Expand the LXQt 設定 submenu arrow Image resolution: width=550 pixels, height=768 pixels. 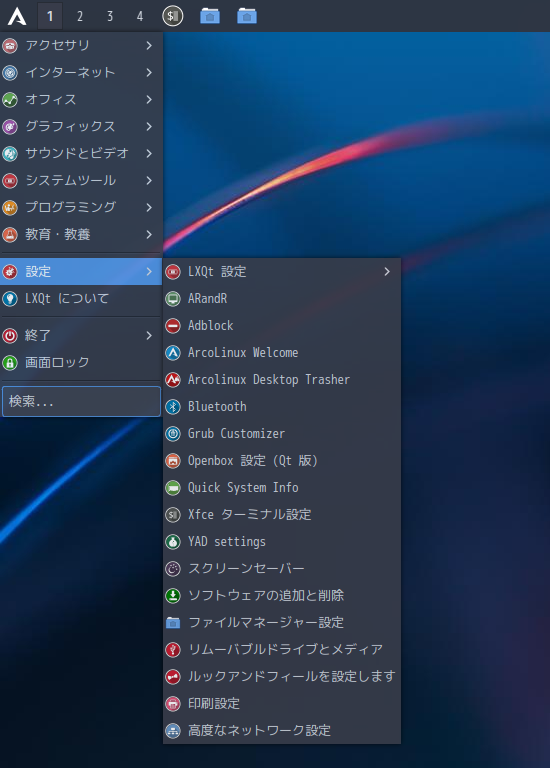387,271
